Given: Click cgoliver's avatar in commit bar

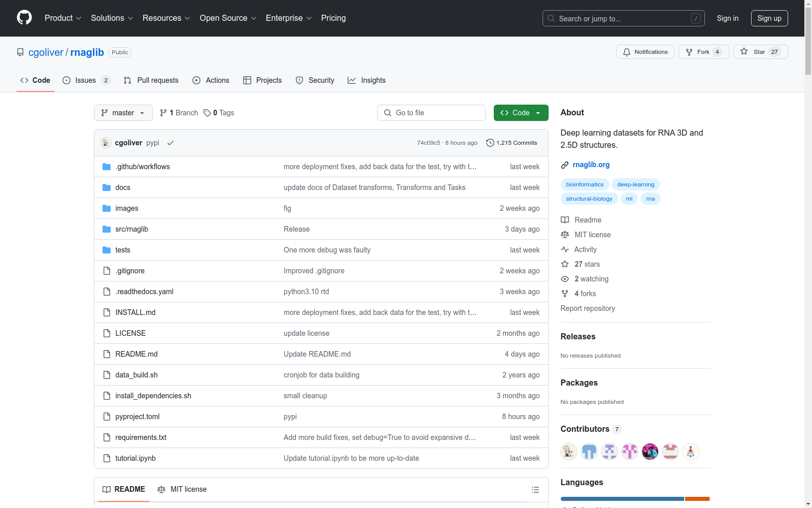Looking at the screenshot, I should point(106,143).
